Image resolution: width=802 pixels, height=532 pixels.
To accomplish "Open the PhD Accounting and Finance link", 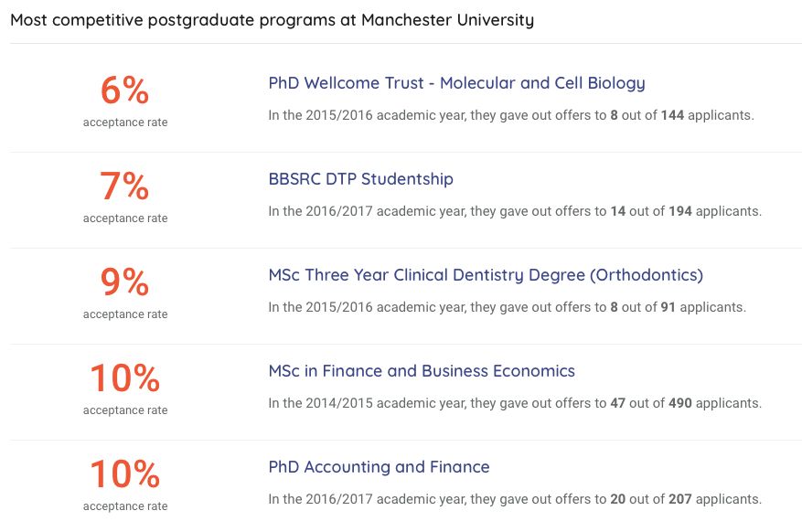I will click(379, 467).
